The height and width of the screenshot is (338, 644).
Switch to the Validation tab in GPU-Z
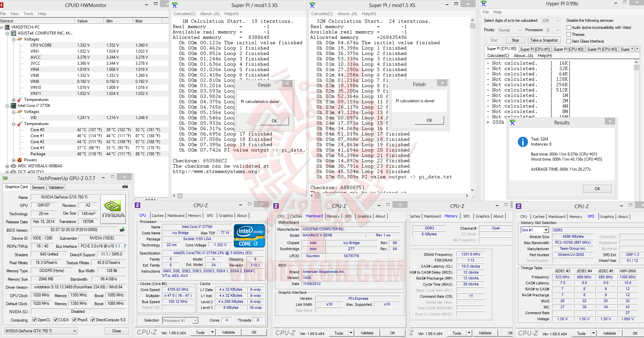[x=56, y=187]
